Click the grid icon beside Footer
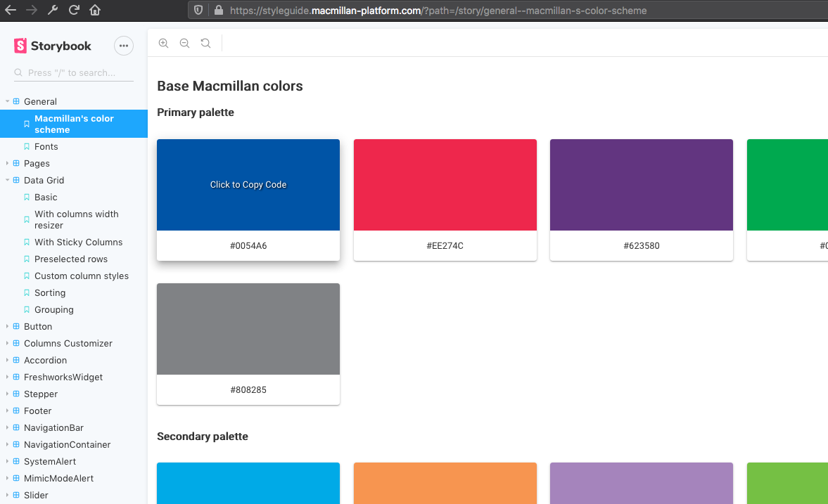 point(16,411)
